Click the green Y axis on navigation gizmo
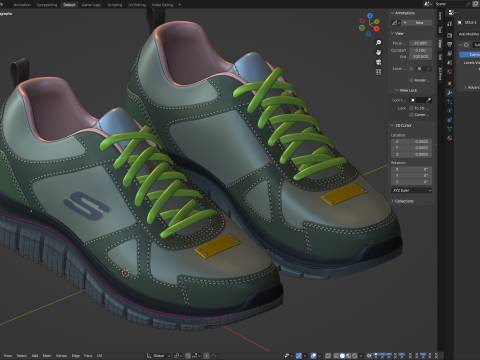 click(376, 21)
